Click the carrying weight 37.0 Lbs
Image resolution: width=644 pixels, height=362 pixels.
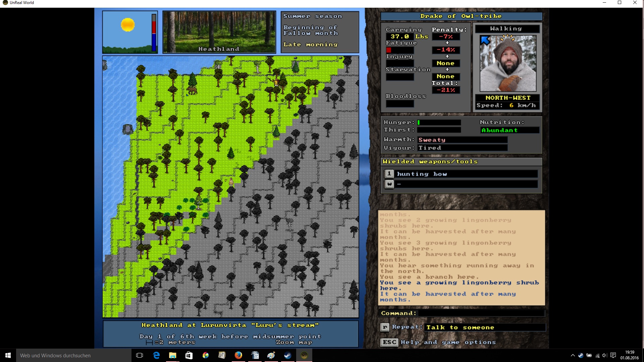[x=407, y=37]
